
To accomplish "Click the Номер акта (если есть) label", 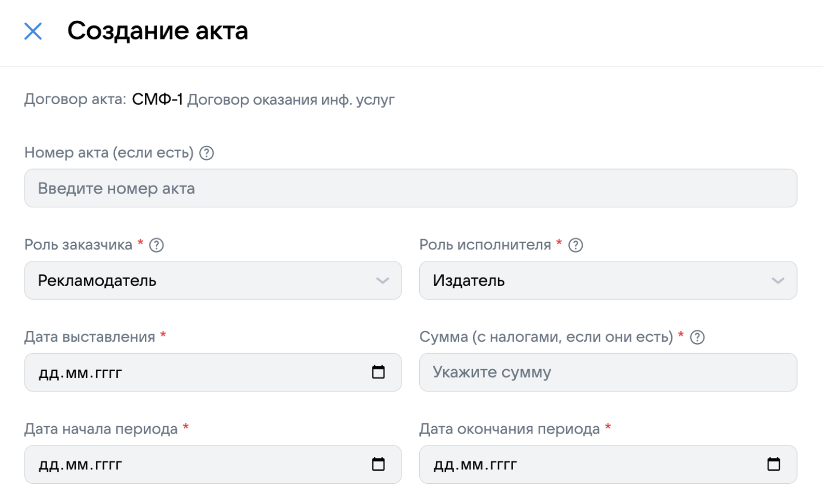I will 109,153.
